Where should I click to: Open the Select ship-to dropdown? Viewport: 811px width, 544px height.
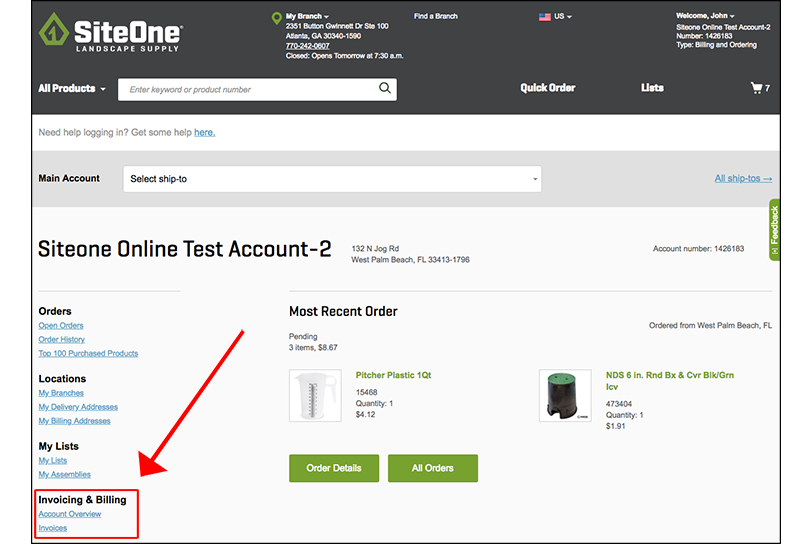333,179
